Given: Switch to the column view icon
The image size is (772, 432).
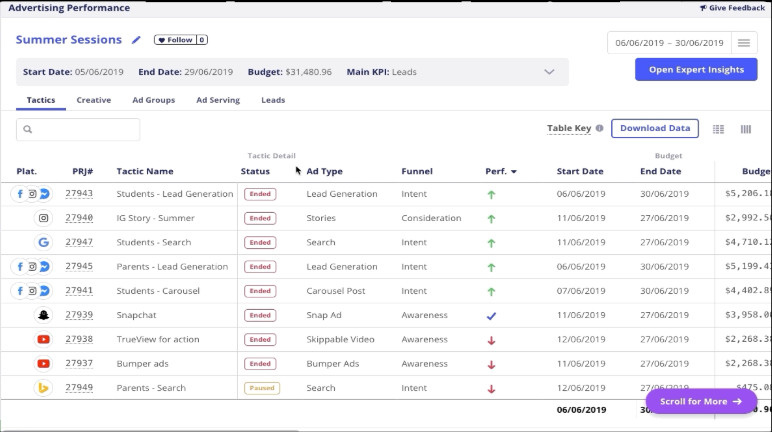Looking at the screenshot, I should tap(746, 129).
